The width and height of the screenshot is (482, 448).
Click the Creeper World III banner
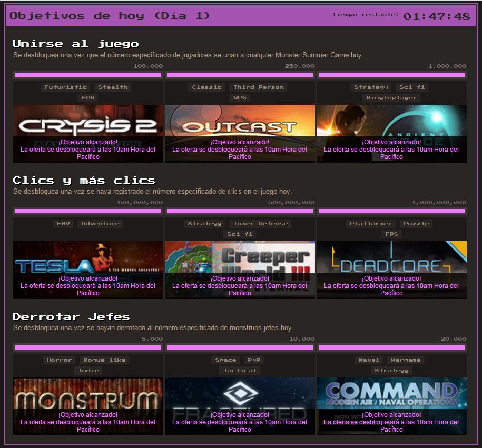pos(240,270)
